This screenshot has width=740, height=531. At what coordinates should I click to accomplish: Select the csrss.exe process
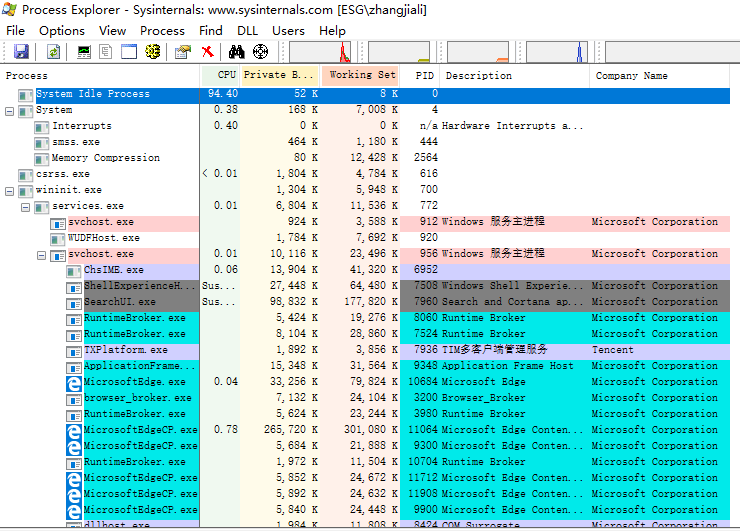pos(63,174)
